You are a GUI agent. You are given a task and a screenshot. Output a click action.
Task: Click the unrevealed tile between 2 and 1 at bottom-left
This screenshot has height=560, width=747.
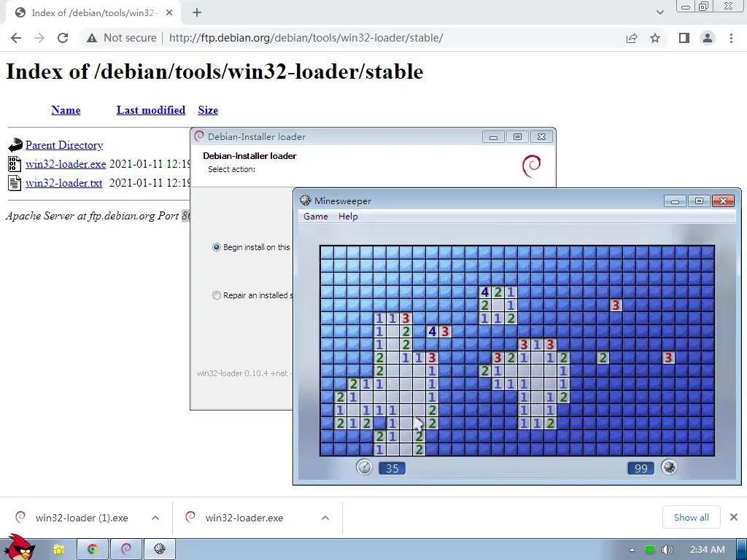point(379,423)
